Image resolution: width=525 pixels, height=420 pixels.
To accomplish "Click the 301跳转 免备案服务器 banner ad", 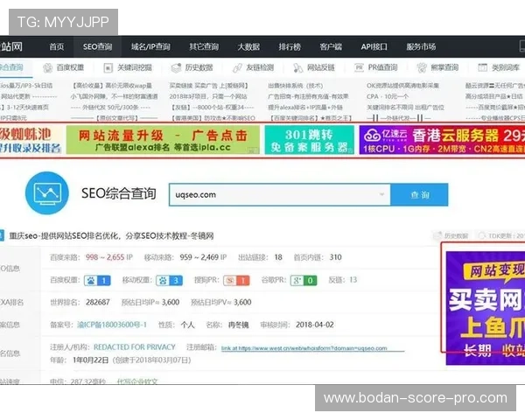I will point(309,140).
